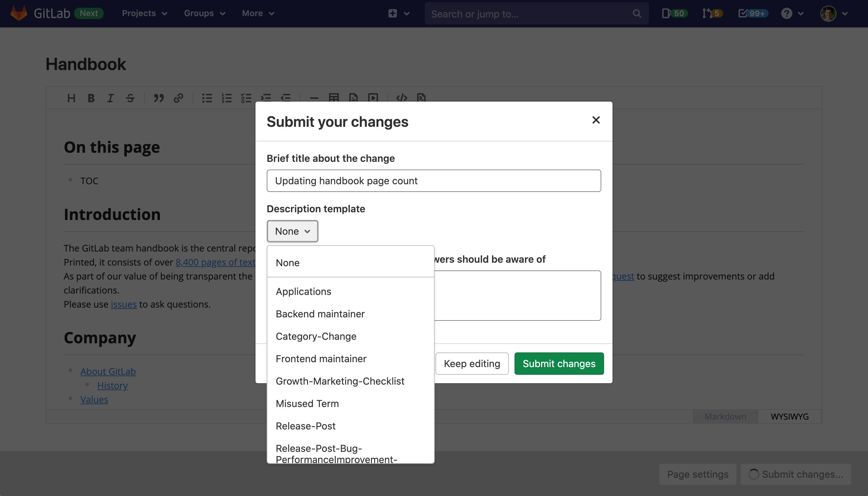Open the Description template dropdown
The image size is (868, 496).
pos(292,231)
